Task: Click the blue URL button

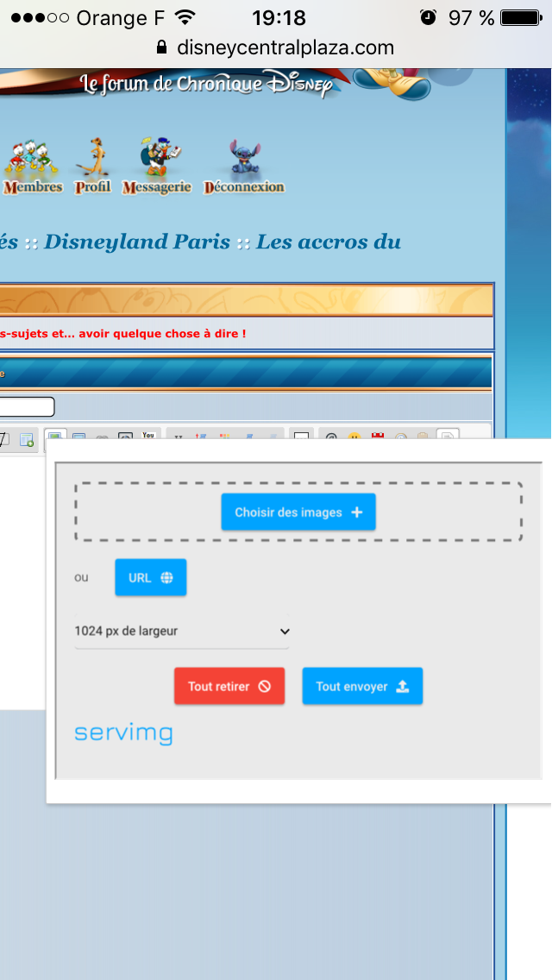Action: 151,577
